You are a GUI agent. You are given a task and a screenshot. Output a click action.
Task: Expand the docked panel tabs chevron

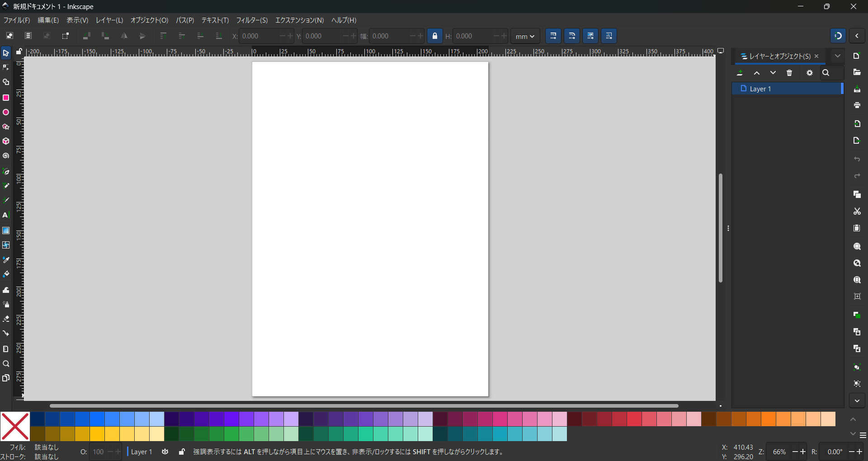pyautogui.click(x=838, y=56)
